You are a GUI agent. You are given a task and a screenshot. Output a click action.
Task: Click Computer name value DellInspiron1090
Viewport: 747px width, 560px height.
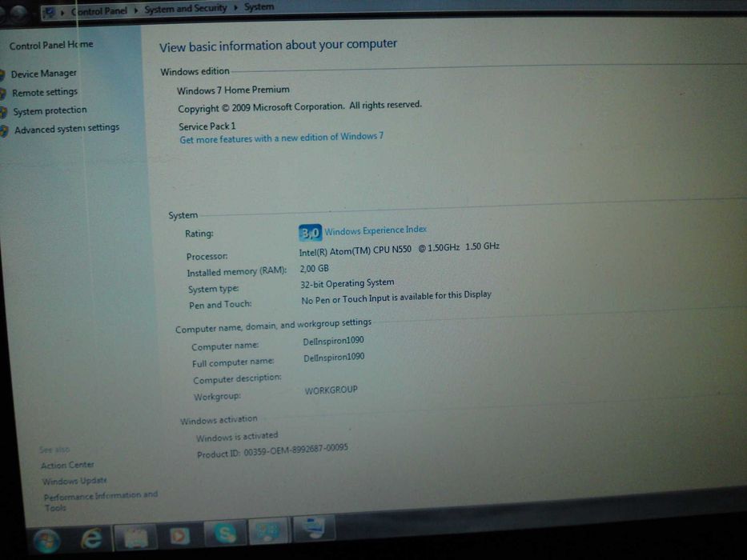[334, 341]
